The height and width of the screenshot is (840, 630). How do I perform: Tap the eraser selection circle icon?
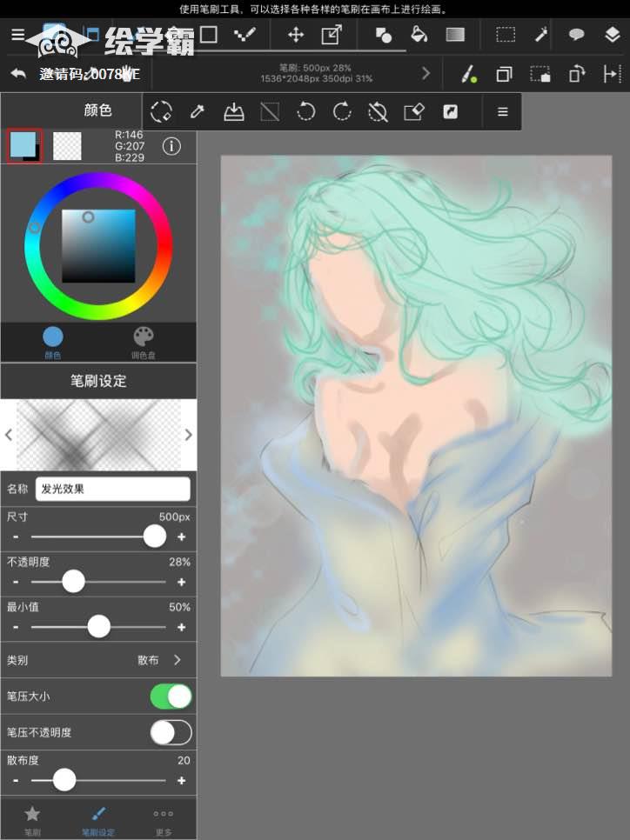(x=161, y=111)
